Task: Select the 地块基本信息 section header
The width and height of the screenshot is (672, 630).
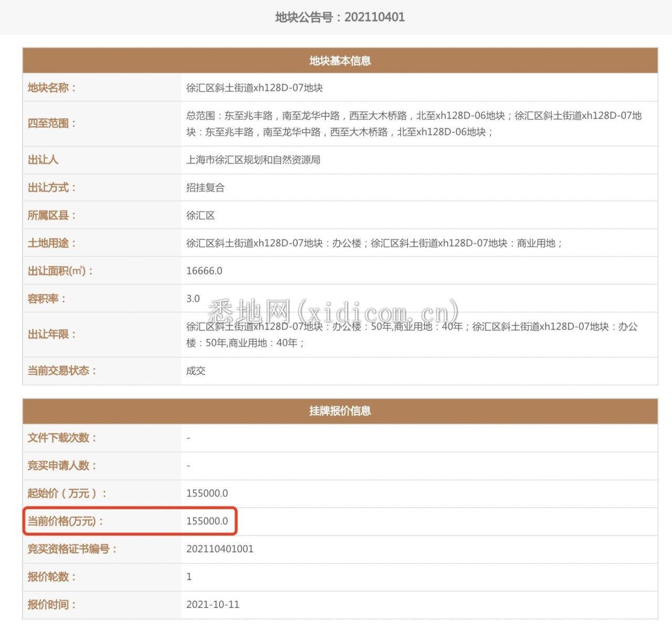Action: point(340,61)
